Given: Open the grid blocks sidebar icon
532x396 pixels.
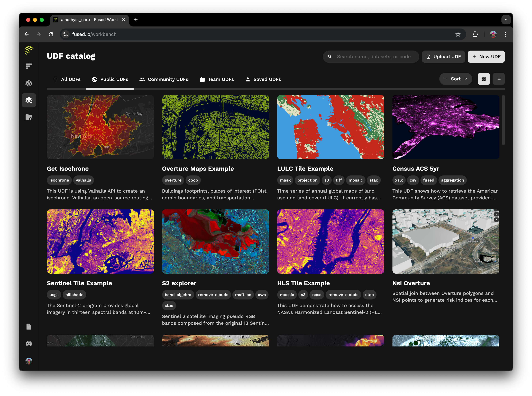Looking at the screenshot, I should pyautogui.click(x=29, y=66).
